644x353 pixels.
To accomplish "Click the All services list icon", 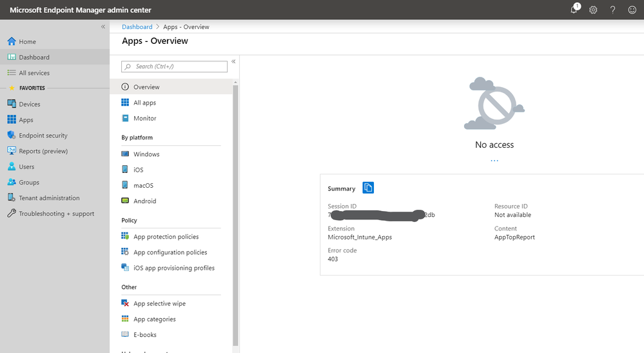I will pos(12,72).
